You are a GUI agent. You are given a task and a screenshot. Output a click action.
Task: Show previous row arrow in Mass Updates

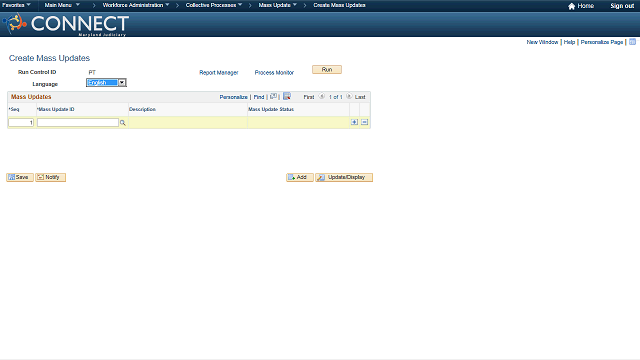pyautogui.click(x=322, y=96)
